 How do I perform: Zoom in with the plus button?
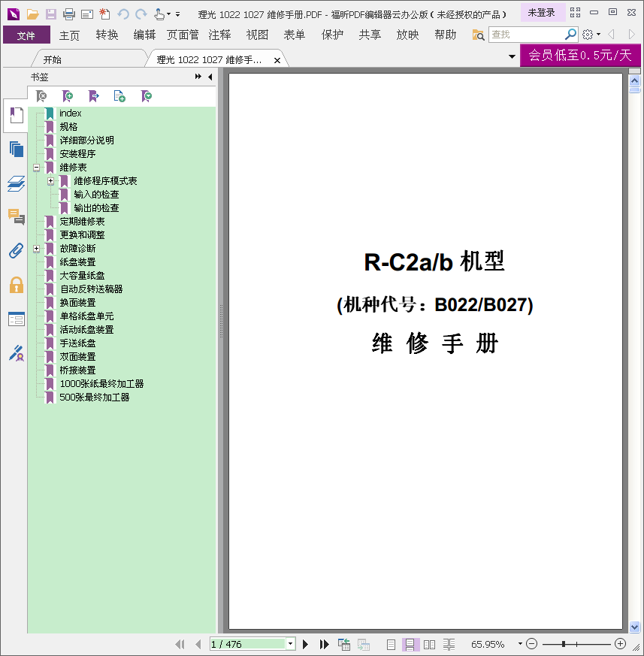pyautogui.click(x=621, y=644)
